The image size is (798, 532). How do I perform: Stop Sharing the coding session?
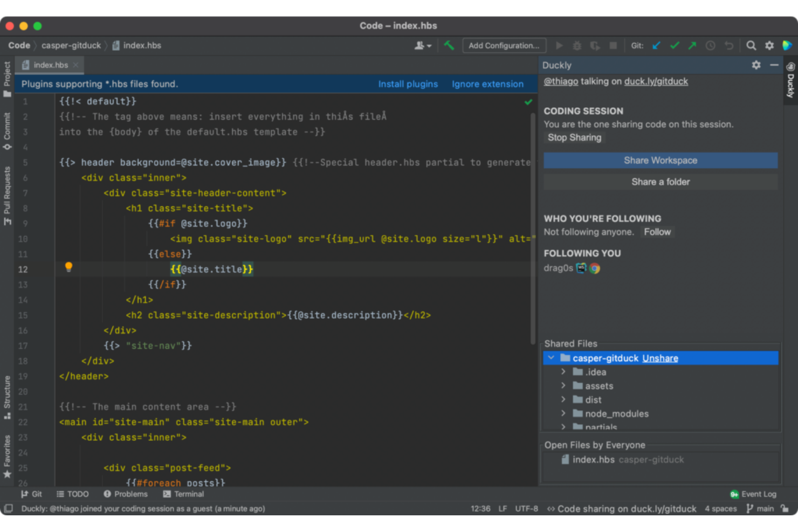point(574,137)
